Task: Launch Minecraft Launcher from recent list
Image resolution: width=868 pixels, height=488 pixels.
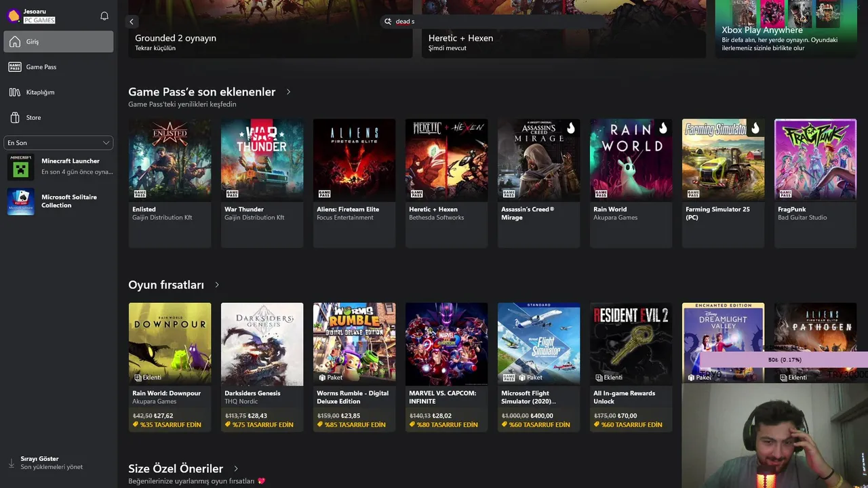Action: pyautogui.click(x=60, y=167)
